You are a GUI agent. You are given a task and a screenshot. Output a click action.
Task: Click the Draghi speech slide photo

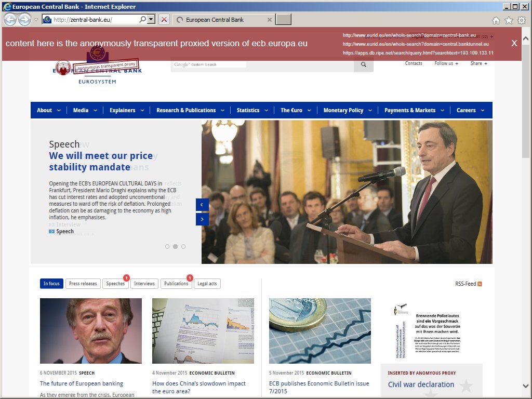(347, 192)
